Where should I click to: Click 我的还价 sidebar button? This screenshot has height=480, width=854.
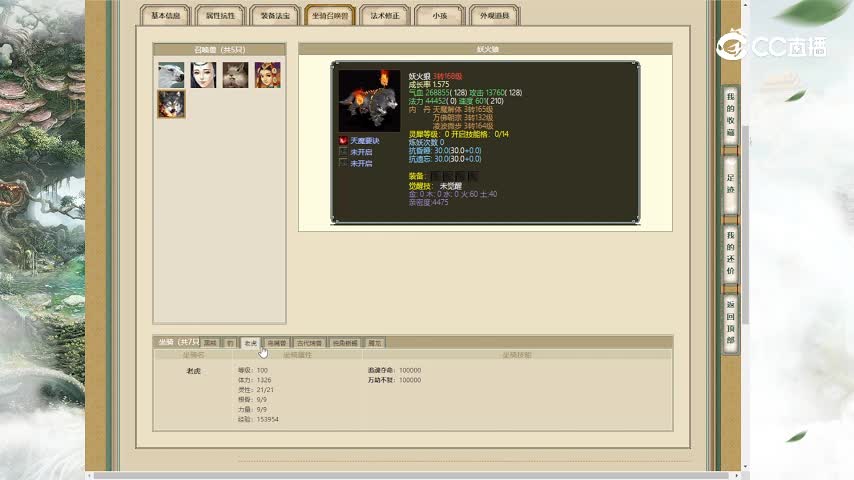(x=730, y=253)
